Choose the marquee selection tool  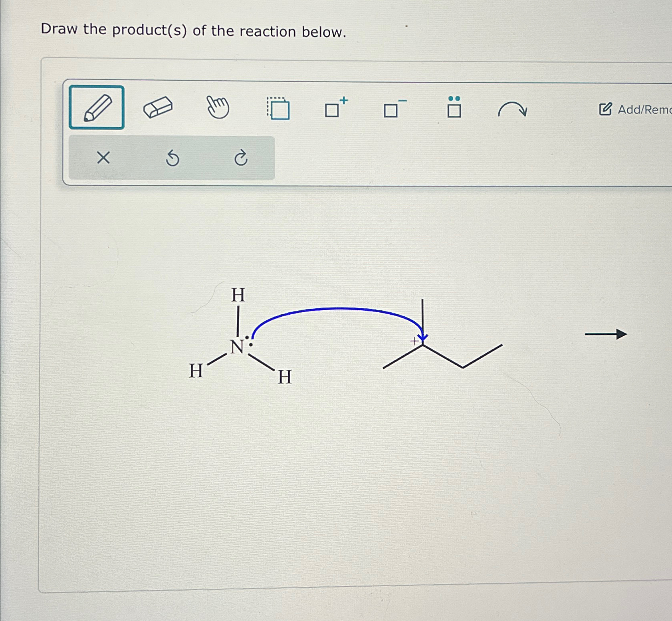click(278, 107)
